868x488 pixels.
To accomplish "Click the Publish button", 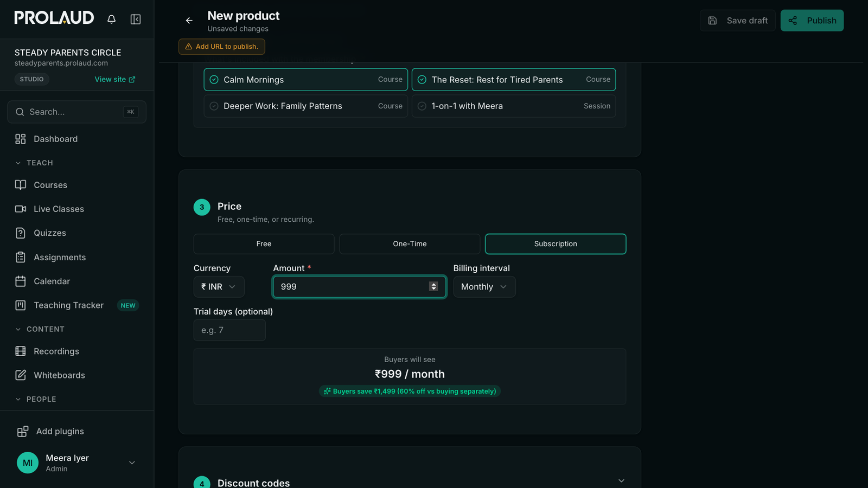I will click(x=812, y=21).
